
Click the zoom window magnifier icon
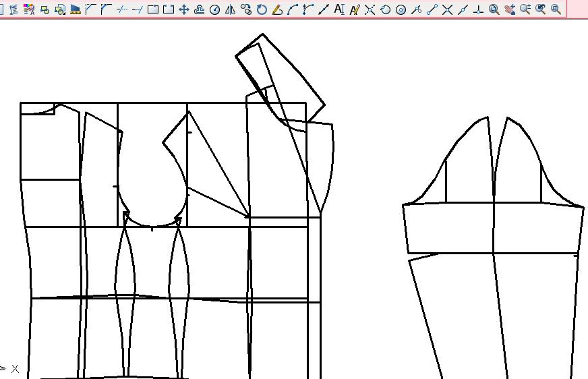pos(556,9)
